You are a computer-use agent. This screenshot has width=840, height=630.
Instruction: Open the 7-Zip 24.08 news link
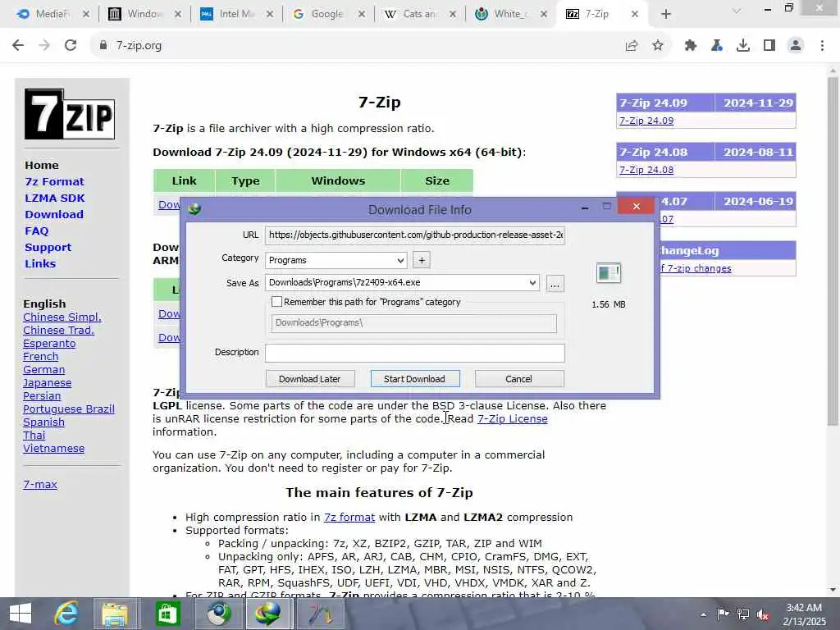(x=646, y=170)
